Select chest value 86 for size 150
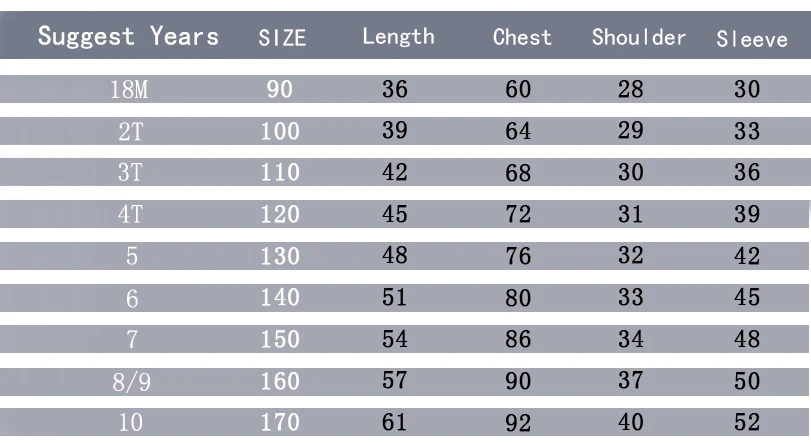 tap(518, 339)
